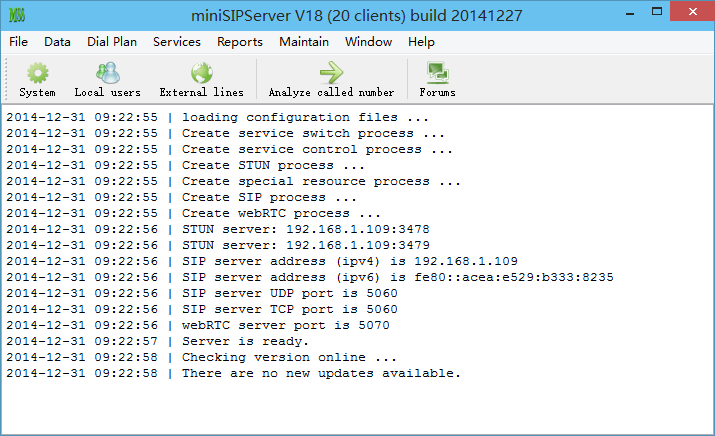Open the Help menu
This screenshot has height=436, width=715.
[x=421, y=42]
